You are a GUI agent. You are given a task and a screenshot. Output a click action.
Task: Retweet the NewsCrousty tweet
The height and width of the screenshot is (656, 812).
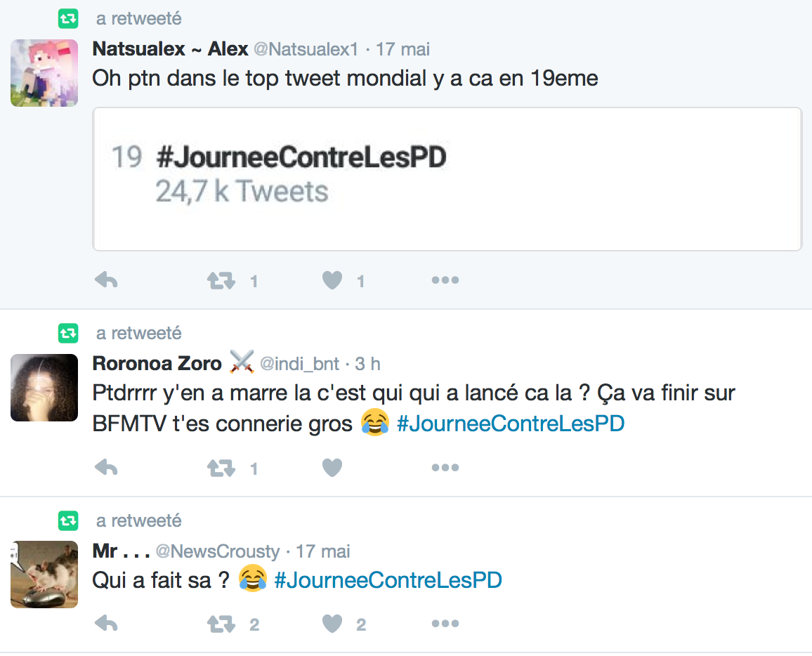click(x=221, y=624)
